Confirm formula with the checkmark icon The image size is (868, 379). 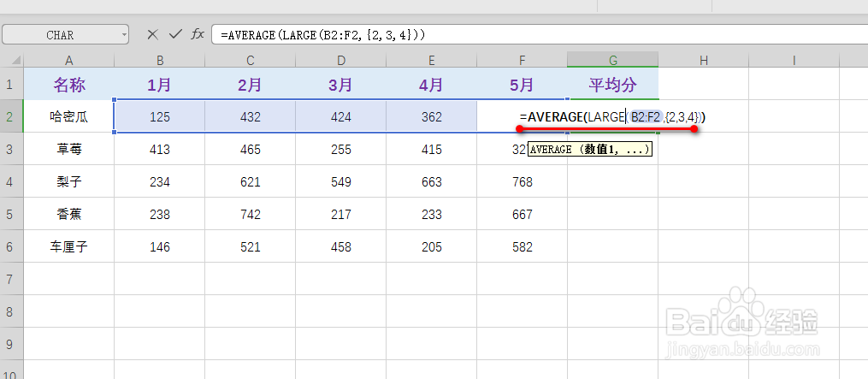(x=175, y=34)
